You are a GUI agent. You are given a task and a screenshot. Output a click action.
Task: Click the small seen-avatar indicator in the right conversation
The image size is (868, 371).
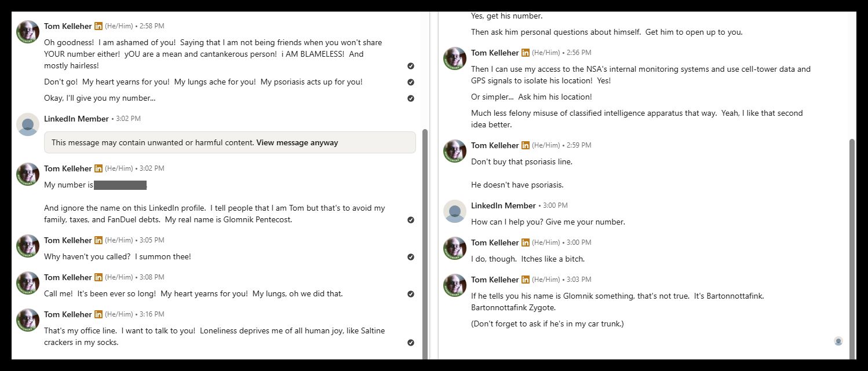click(838, 341)
